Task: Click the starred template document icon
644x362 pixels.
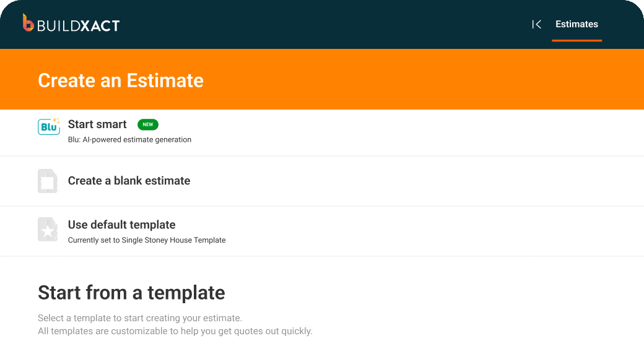Action: pos(47,230)
